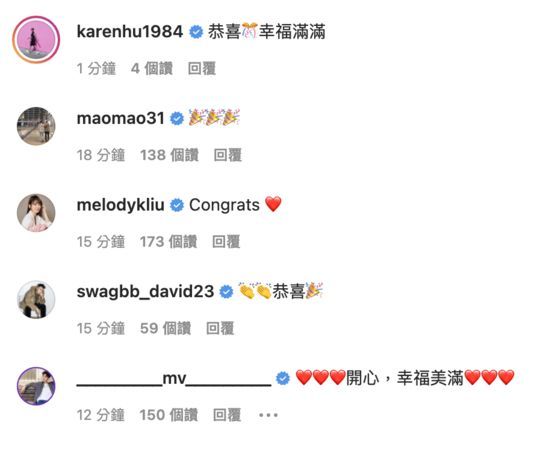555x450 pixels.
Task: Click username melodykliu
Action: tap(121, 205)
